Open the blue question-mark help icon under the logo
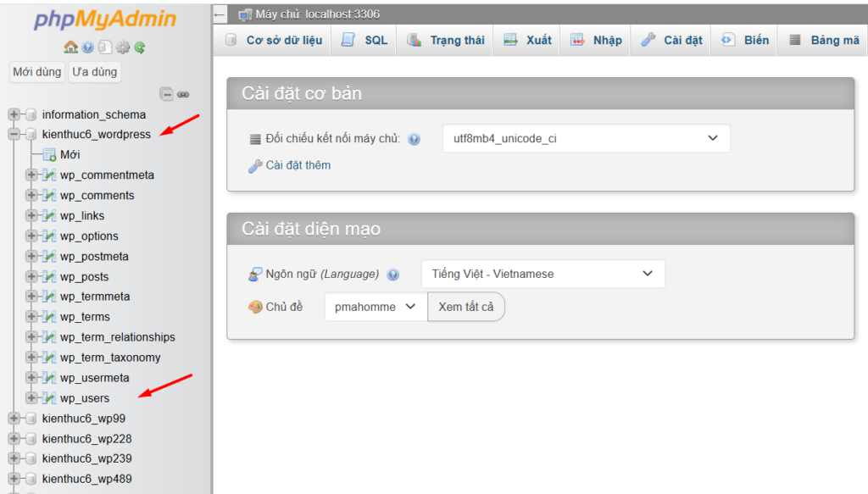The image size is (868, 494). (87, 47)
